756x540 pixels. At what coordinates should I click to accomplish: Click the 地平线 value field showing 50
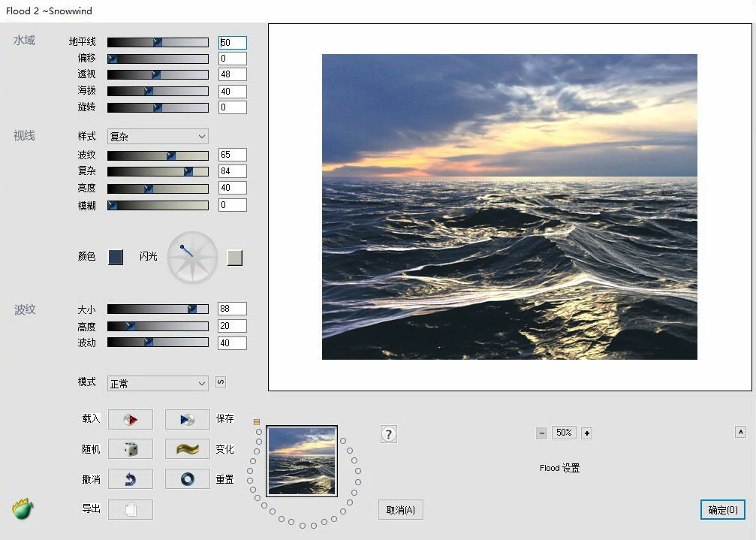coord(233,42)
